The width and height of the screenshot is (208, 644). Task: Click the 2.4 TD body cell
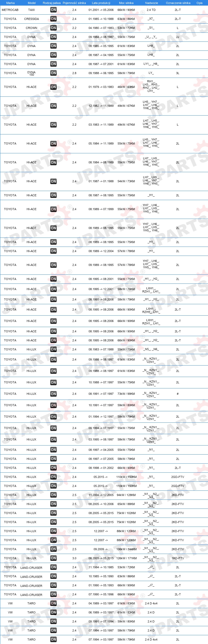coord(151,10)
